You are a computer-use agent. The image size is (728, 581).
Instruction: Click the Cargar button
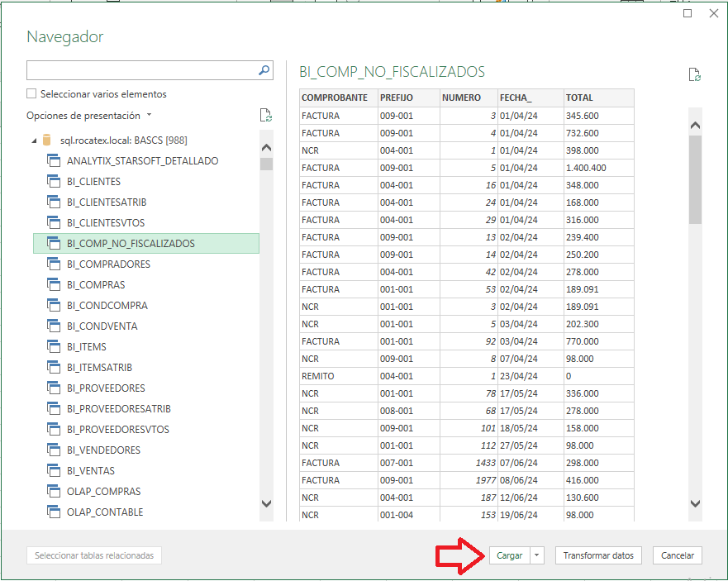click(x=509, y=556)
